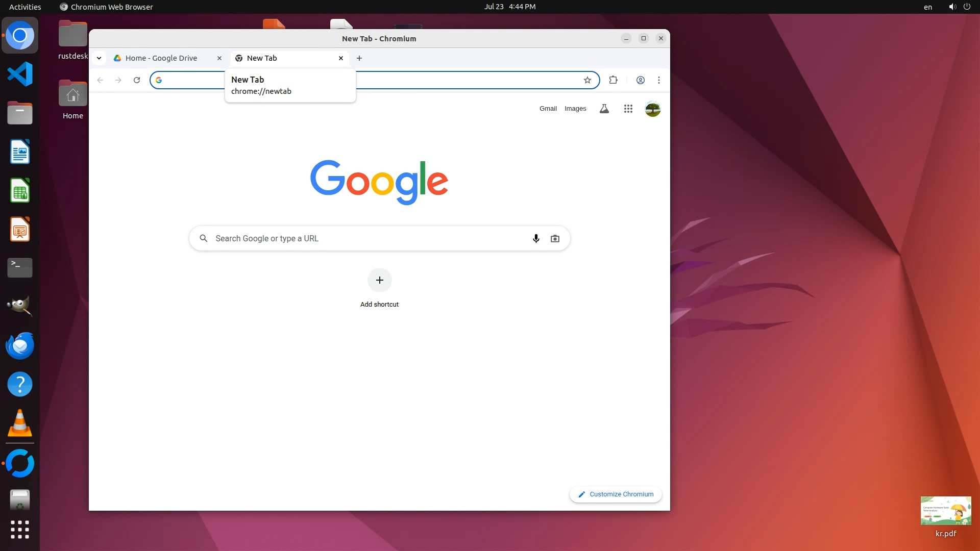980x551 pixels.
Task: Open the Extensions puzzle icon
Action: tap(614, 80)
